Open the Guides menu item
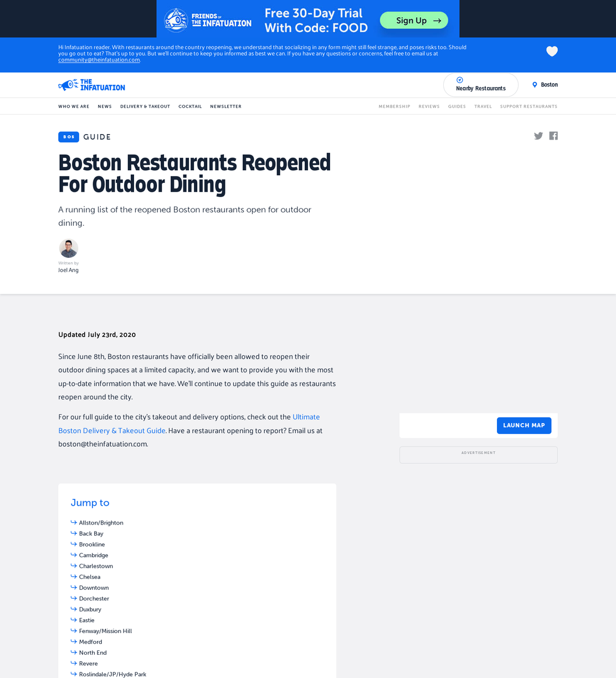This screenshot has height=678, width=616. 457,106
